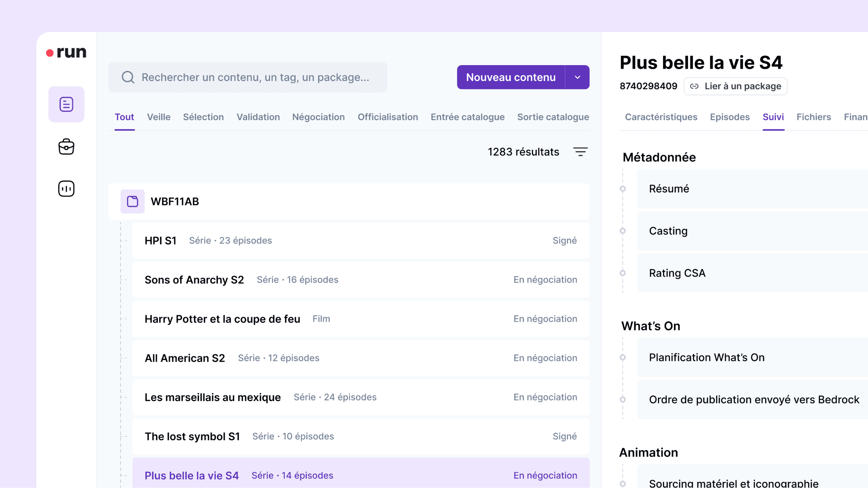The width and height of the screenshot is (868, 488).
Task: Open the Episodes tab
Action: (x=730, y=117)
